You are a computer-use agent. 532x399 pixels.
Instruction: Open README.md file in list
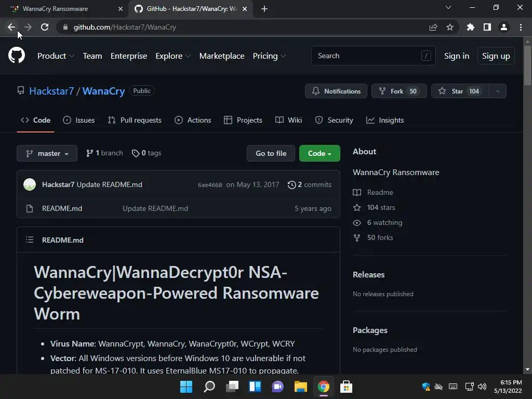pos(62,208)
